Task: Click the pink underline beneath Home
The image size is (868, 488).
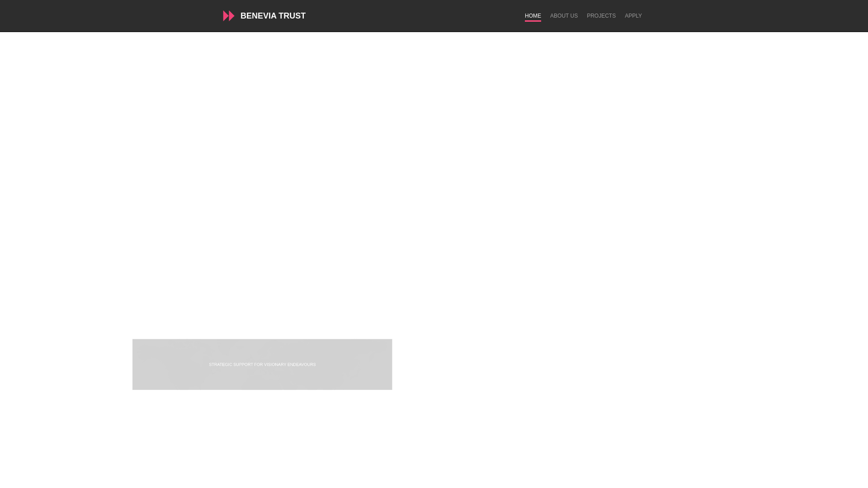Action: tap(533, 21)
